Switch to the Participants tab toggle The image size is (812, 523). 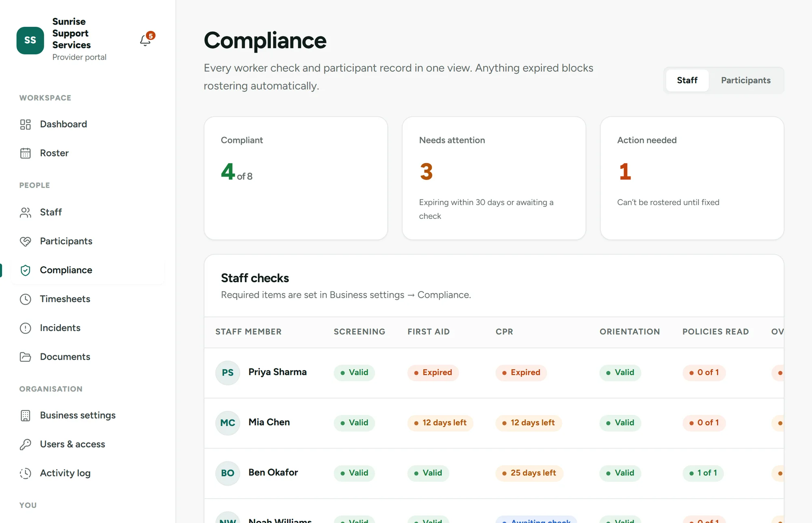[x=745, y=80]
